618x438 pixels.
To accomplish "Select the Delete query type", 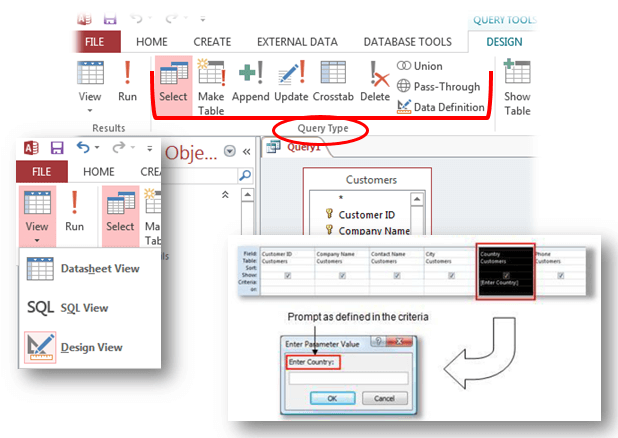I will point(375,82).
